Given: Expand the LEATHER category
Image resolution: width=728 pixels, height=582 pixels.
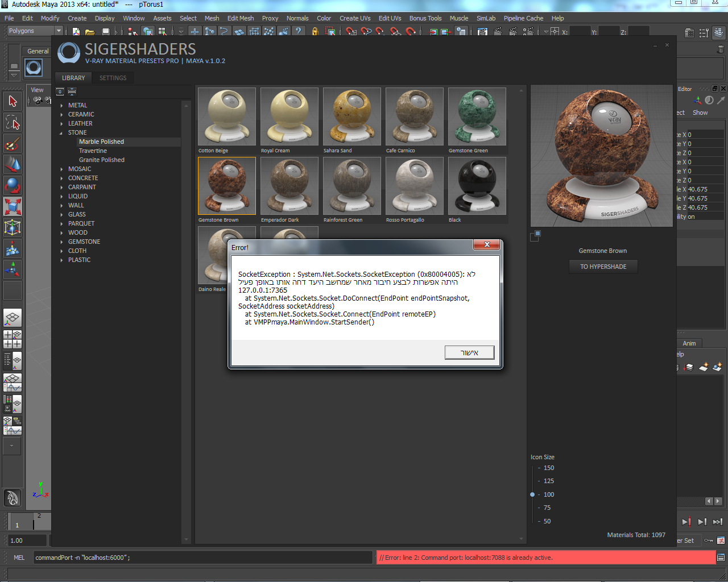Looking at the screenshot, I should click(61, 124).
